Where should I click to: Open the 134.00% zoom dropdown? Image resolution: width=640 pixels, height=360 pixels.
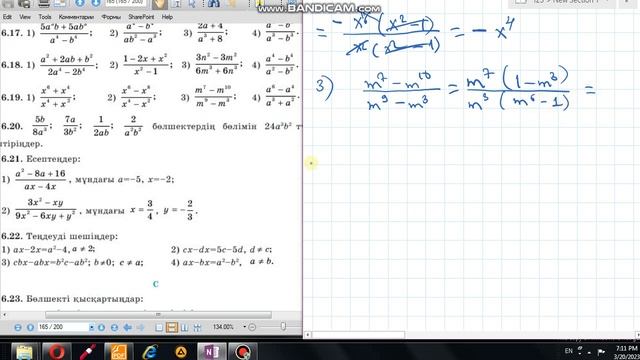point(244,327)
